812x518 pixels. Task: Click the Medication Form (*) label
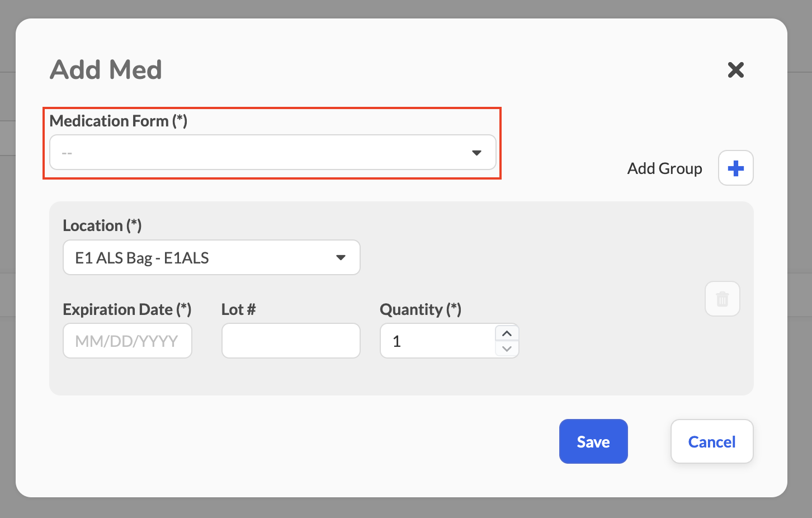coord(119,121)
